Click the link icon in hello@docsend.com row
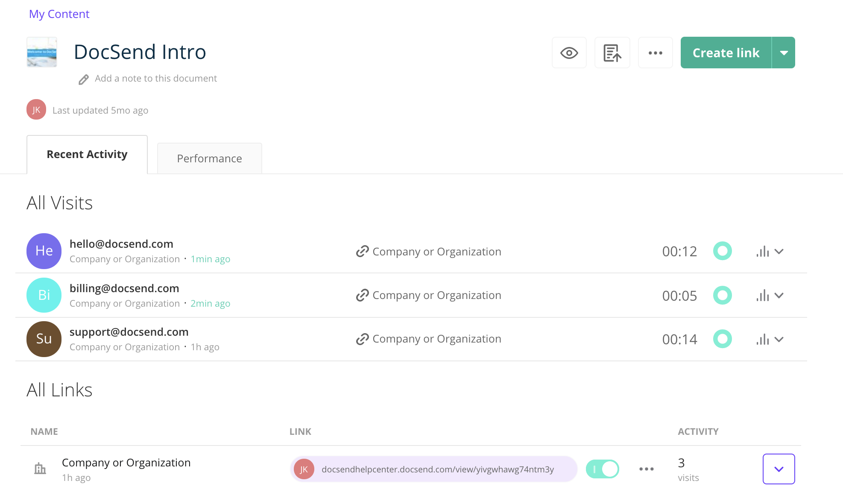 point(362,252)
